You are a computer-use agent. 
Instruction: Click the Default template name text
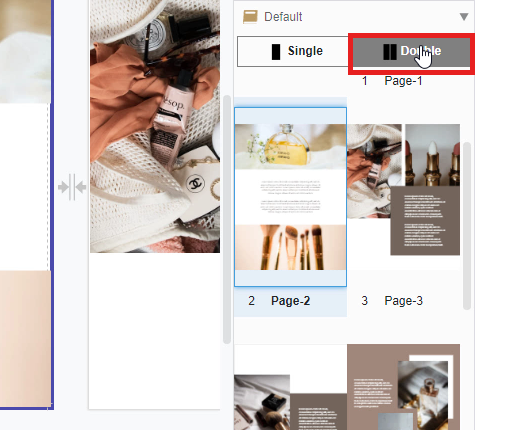tap(283, 17)
